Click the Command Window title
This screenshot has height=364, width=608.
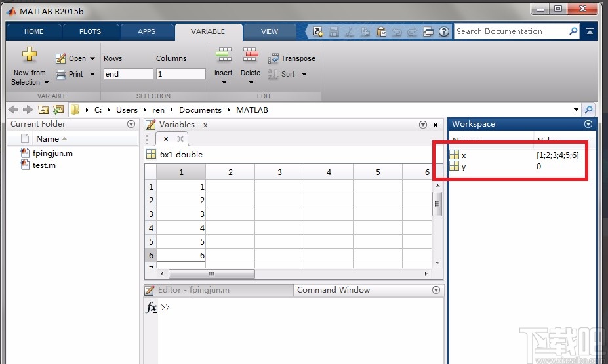coord(333,290)
